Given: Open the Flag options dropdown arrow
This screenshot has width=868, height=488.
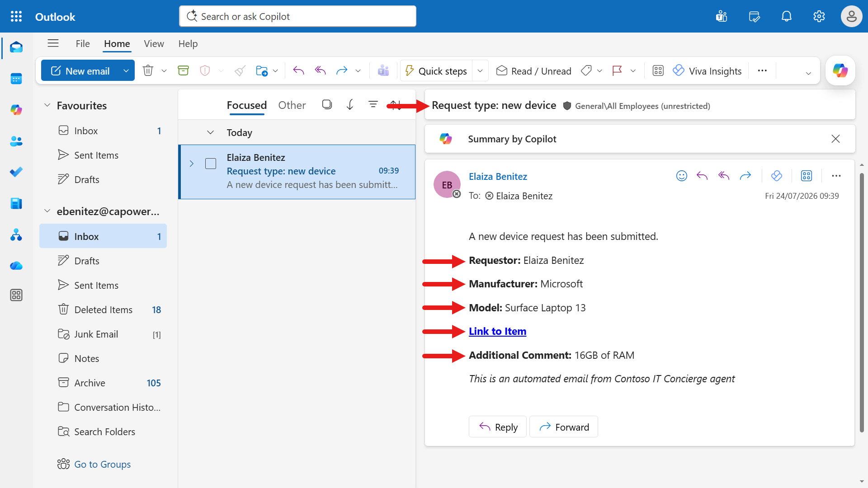Looking at the screenshot, I should tap(633, 71).
